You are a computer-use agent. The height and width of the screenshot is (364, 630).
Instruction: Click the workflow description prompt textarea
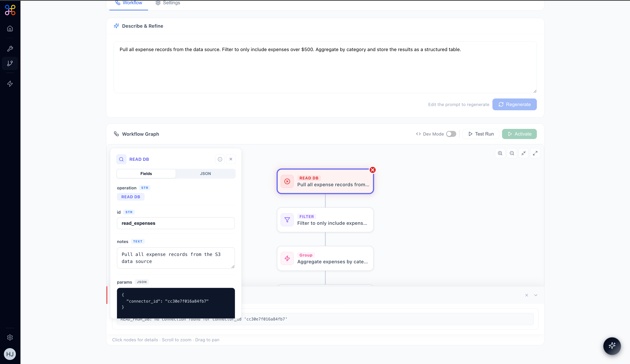coord(325,67)
